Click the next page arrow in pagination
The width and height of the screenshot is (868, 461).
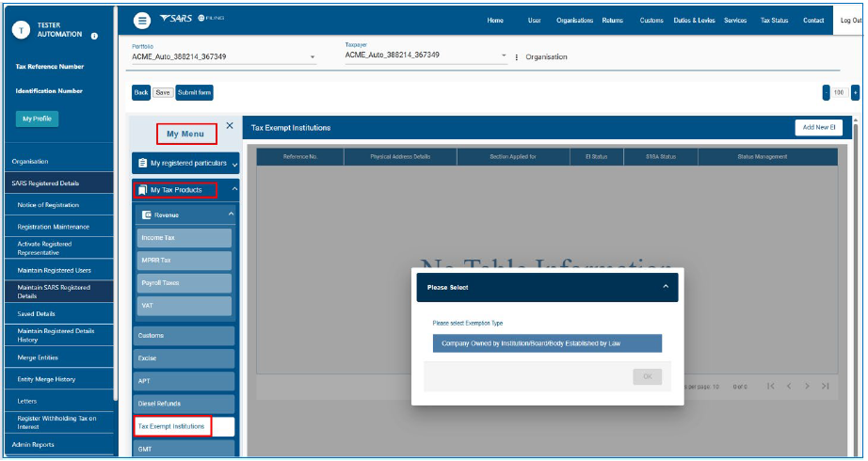807,387
